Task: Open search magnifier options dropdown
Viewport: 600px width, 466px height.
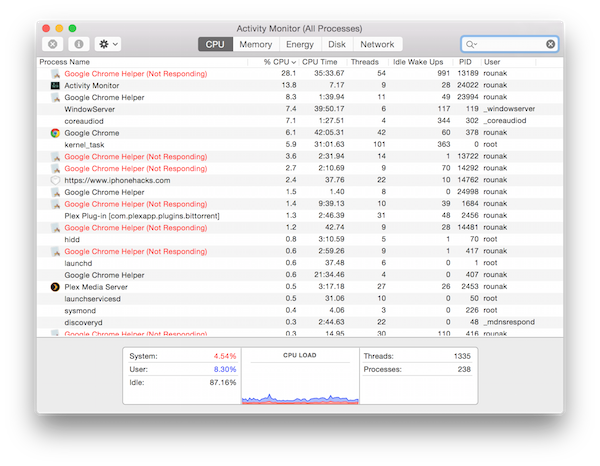Action: (x=472, y=45)
